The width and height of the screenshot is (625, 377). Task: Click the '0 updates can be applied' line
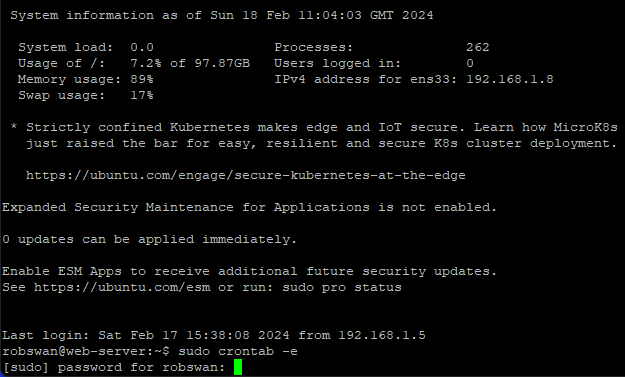(149, 240)
